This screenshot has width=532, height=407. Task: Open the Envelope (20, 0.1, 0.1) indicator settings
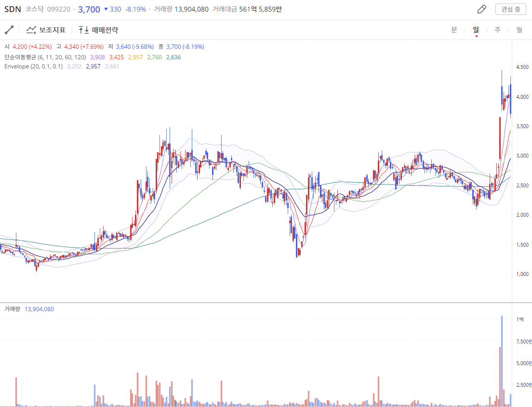33,66
